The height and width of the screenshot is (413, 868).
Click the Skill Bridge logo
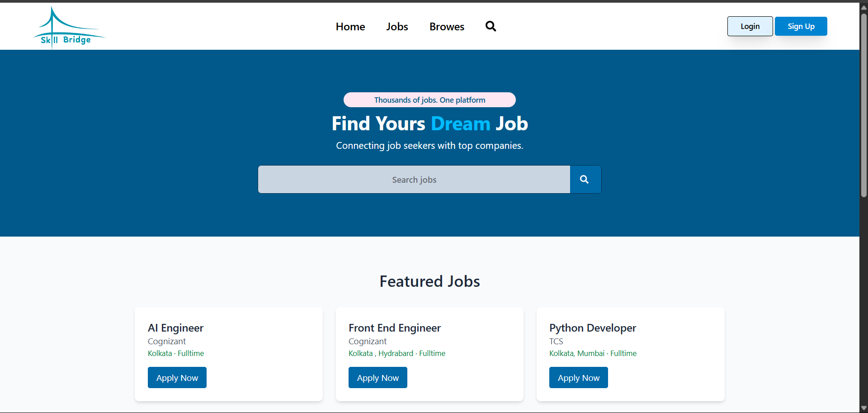click(69, 27)
